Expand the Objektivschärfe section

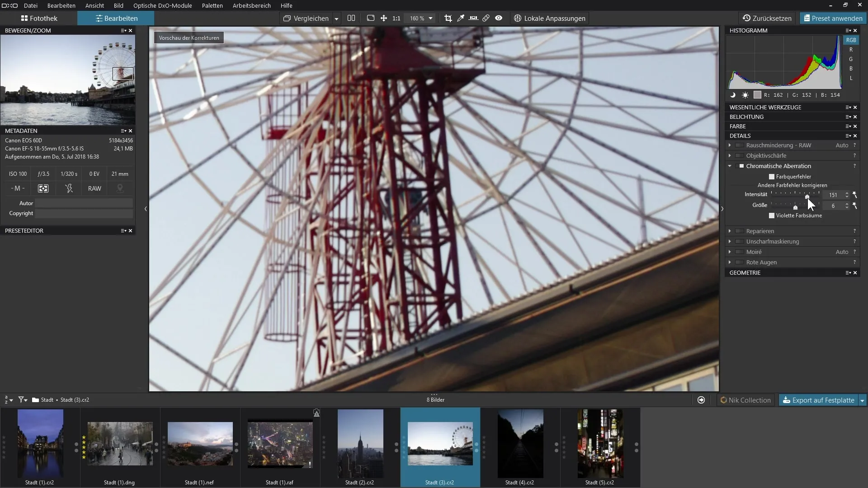[730, 156]
